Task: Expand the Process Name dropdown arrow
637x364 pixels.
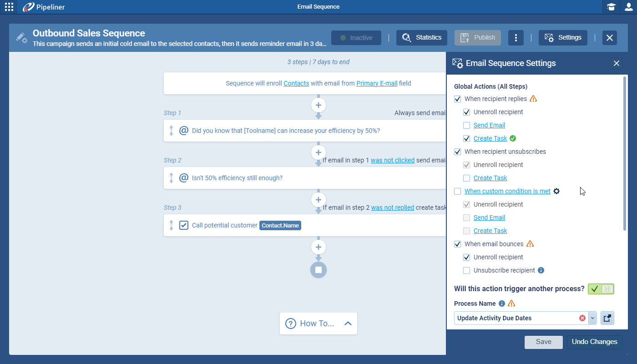Action: point(592,318)
